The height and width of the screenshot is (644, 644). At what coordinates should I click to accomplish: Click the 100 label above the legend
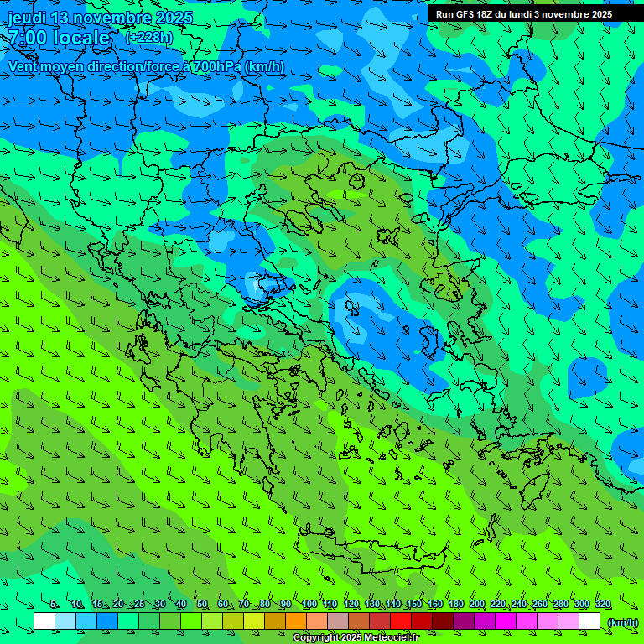click(309, 605)
